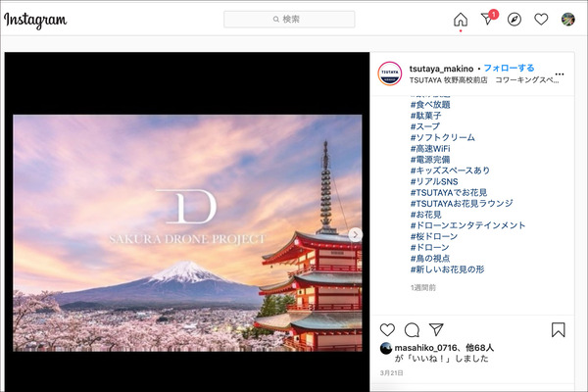This screenshot has width=588, height=392.
Task: Open hashtag #食べ放題
Action: pyautogui.click(x=430, y=105)
